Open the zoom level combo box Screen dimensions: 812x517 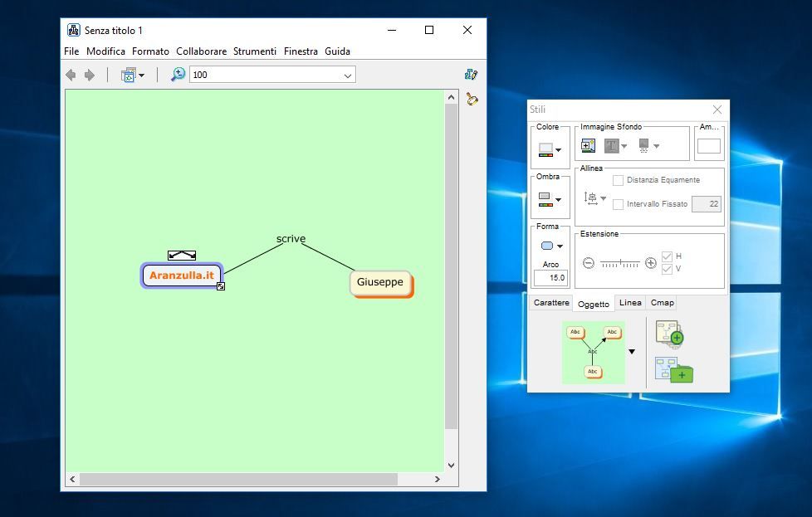point(272,75)
